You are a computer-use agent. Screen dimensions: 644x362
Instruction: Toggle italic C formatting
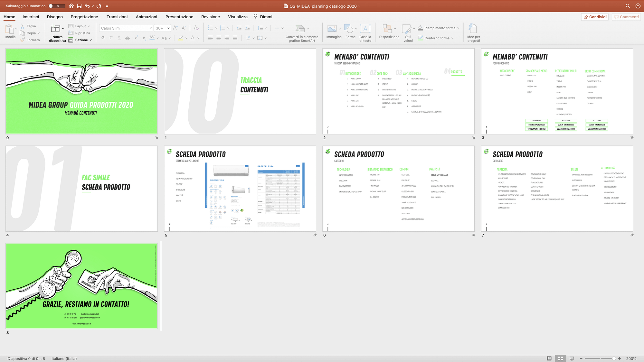pyautogui.click(x=111, y=38)
